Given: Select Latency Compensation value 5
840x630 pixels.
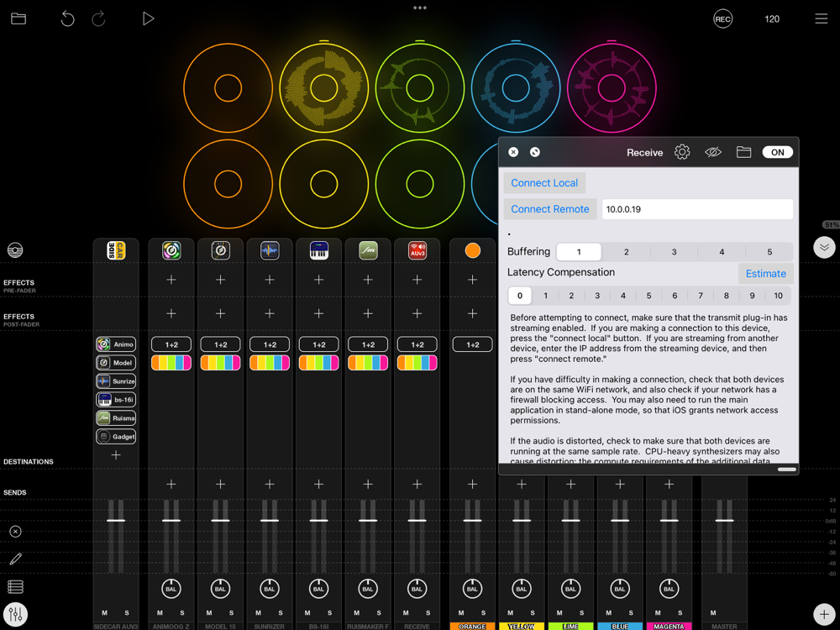Looking at the screenshot, I should tap(648, 296).
